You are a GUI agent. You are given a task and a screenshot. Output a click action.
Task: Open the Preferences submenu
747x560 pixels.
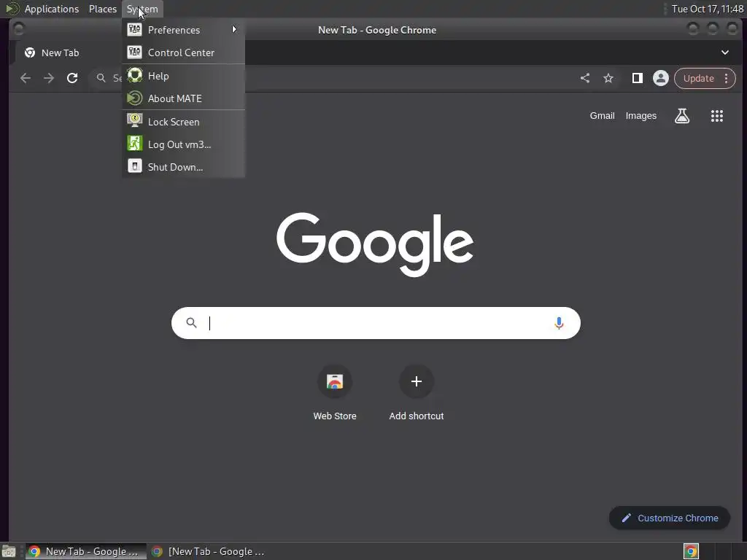(x=183, y=29)
